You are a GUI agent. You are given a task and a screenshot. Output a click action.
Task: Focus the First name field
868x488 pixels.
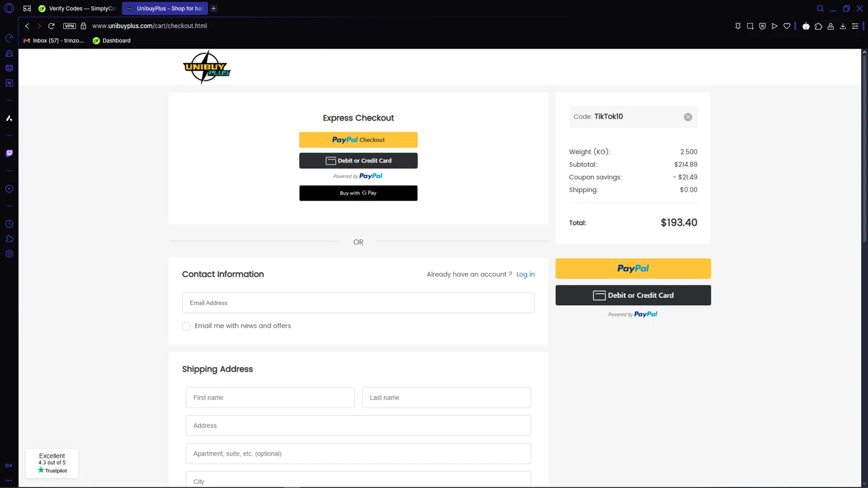click(x=270, y=398)
